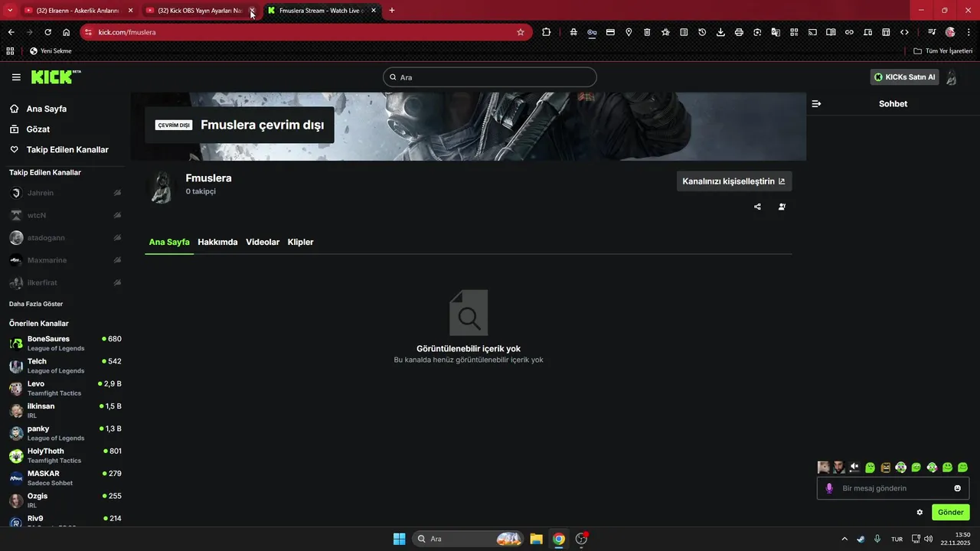Click the share channel icon
The image size is (980, 551).
(x=758, y=207)
